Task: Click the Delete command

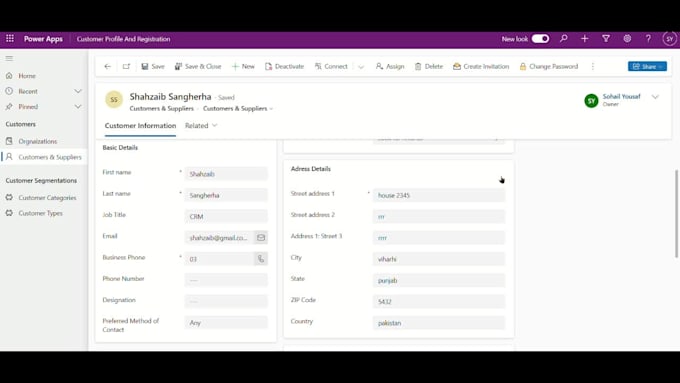Action: pyautogui.click(x=429, y=66)
